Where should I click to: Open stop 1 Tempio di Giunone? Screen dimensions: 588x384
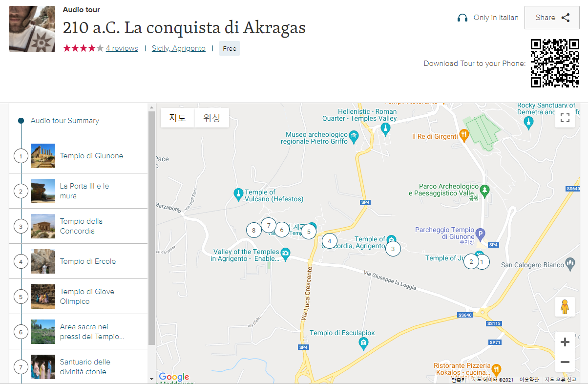[x=78, y=156]
